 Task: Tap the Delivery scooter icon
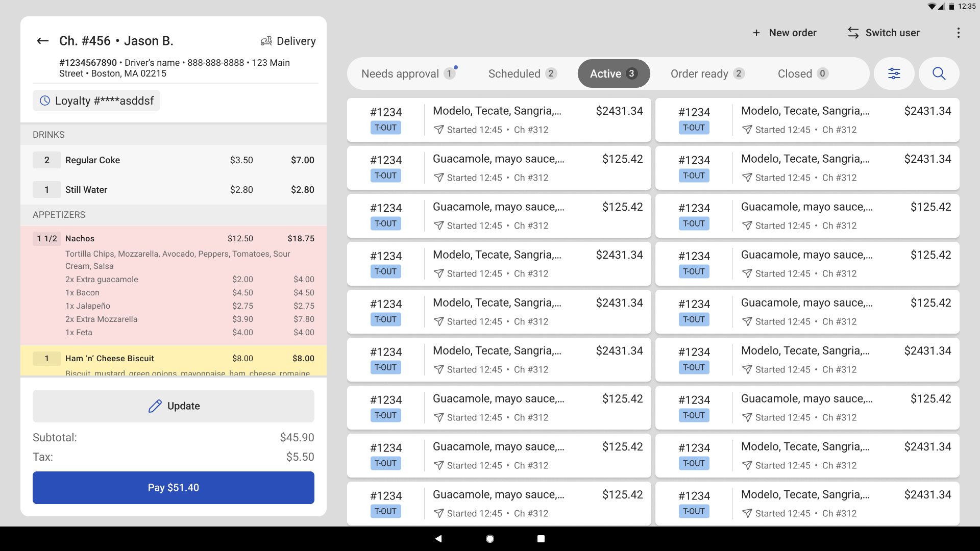click(x=266, y=41)
